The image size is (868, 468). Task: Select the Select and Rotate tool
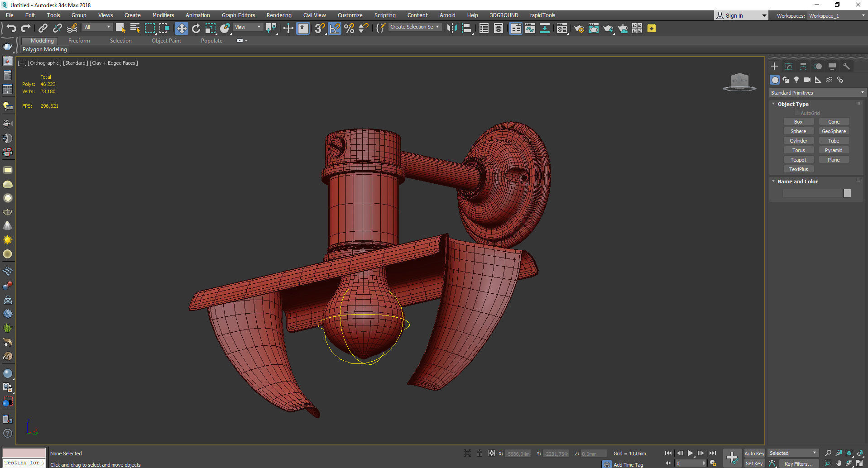pos(196,29)
